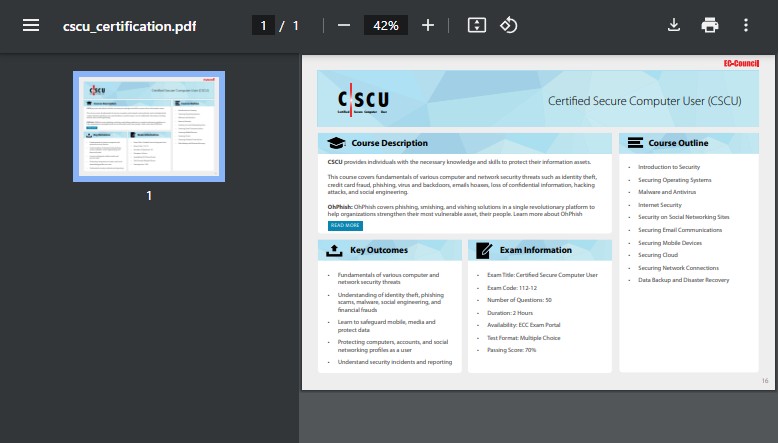The image size is (779, 443).
Task: Click the thumbnail label number 1
Action: tap(149, 196)
